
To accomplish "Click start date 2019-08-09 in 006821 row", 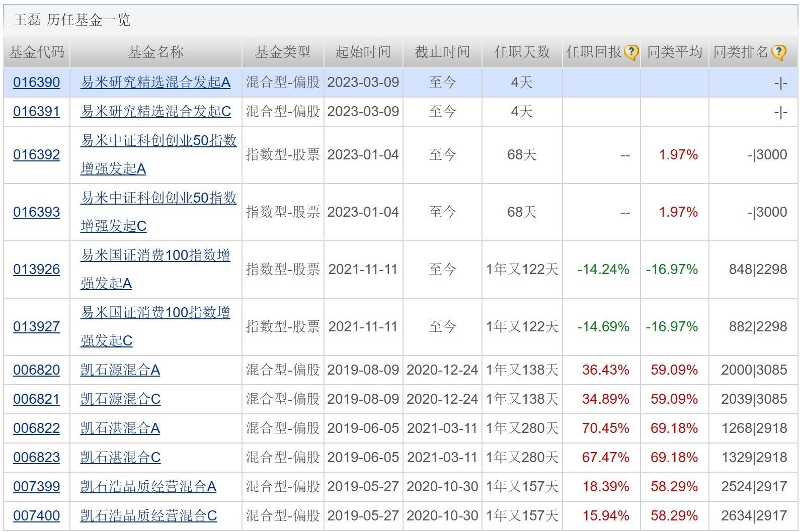I will [363, 399].
